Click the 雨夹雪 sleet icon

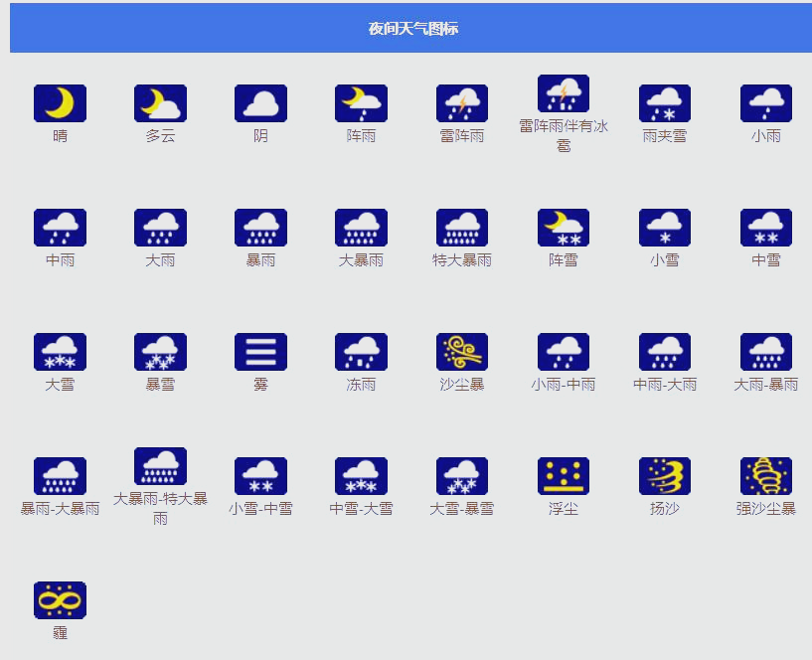(665, 103)
